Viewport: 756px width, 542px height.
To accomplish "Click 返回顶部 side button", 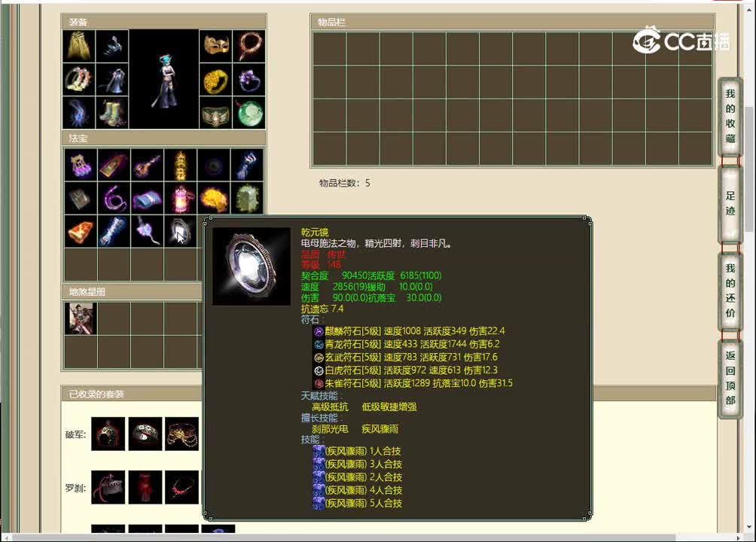I will click(730, 378).
